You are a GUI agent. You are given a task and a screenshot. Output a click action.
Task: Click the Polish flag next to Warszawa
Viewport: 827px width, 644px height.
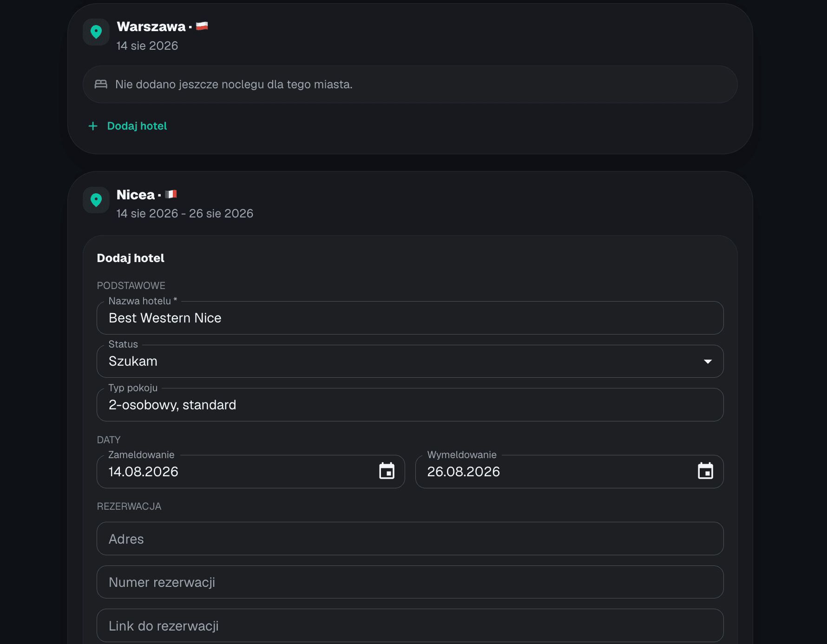[x=202, y=26]
